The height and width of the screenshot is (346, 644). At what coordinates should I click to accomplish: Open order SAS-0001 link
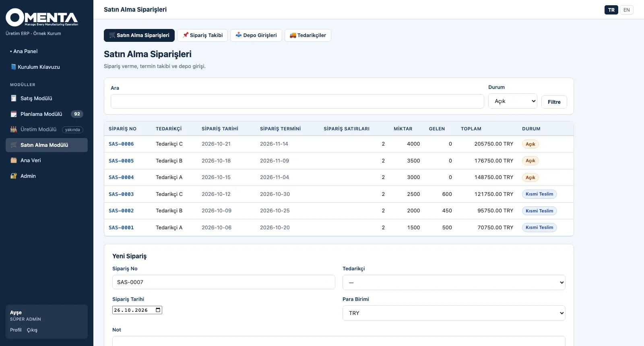121,227
